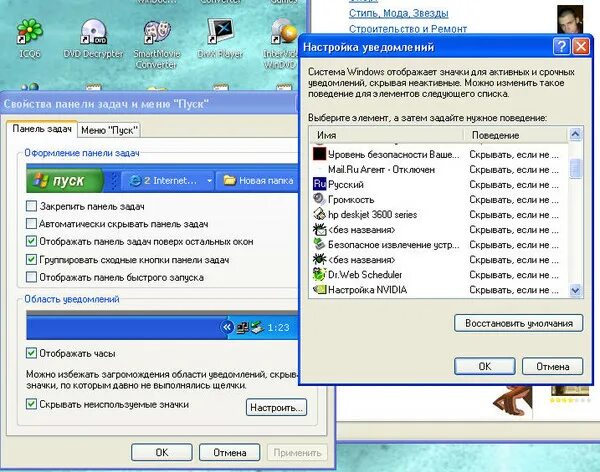Open behavior dropdown for Dr.Web Scheduler
Viewport: 600px width, 472px height.
[514, 275]
